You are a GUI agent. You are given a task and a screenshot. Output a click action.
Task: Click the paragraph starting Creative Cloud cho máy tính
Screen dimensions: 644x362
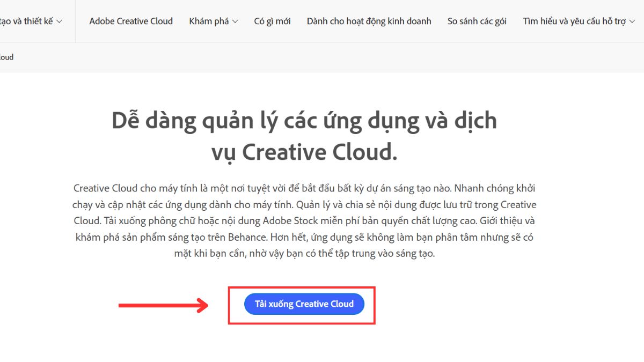click(x=304, y=221)
